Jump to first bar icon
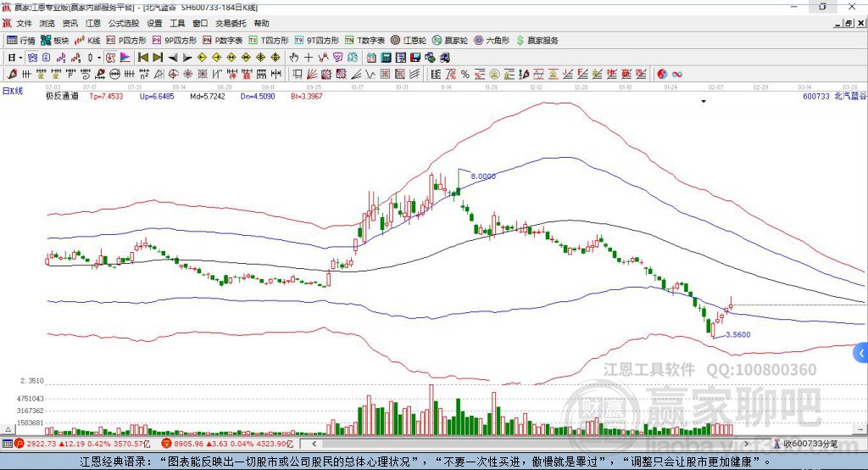 coord(143,58)
